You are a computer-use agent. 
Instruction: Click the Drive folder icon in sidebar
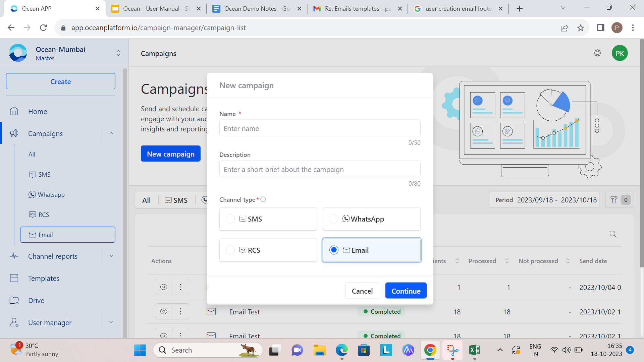click(x=14, y=300)
